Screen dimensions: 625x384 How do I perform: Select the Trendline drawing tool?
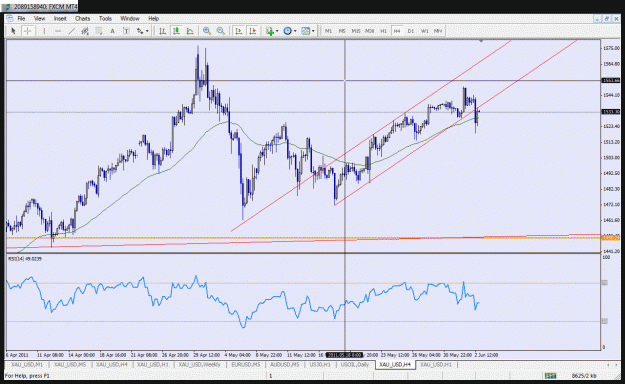click(x=71, y=31)
